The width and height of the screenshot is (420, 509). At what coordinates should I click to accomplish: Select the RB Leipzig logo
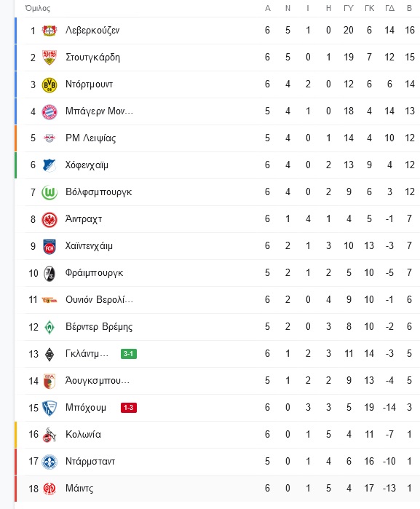[49, 138]
